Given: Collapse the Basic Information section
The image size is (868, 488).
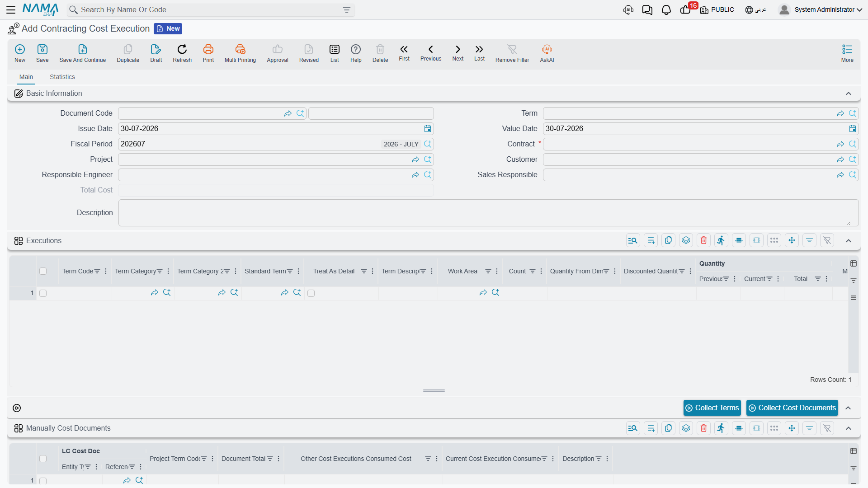Looking at the screenshot, I should pyautogui.click(x=849, y=94).
